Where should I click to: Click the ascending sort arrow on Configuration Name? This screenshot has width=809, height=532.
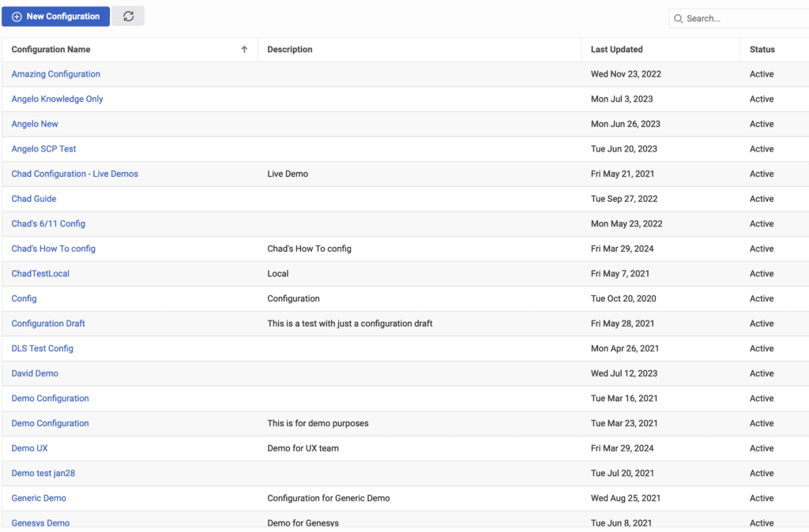[x=245, y=49]
